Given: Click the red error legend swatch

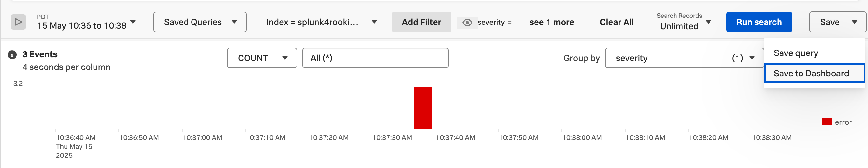Looking at the screenshot, I should [826, 122].
